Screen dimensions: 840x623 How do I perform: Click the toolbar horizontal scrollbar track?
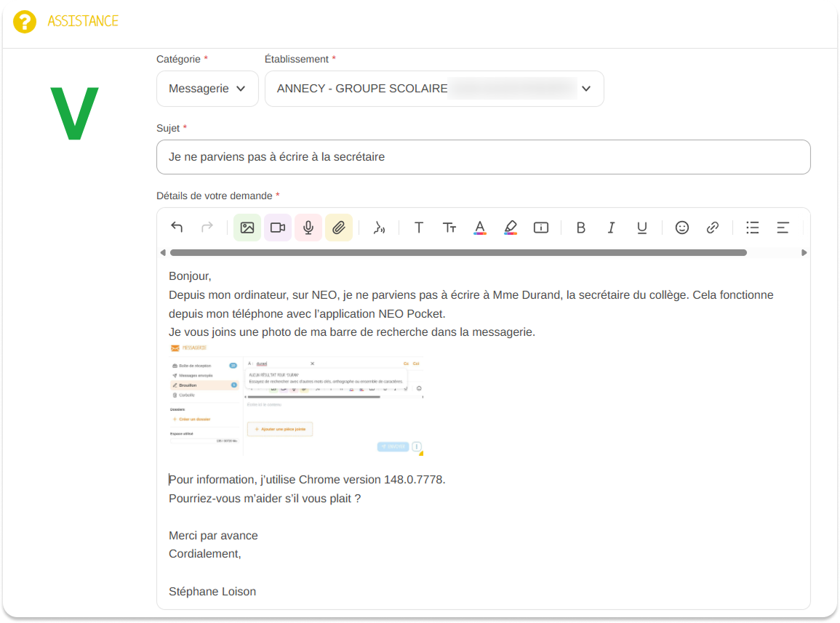(x=458, y=253)
